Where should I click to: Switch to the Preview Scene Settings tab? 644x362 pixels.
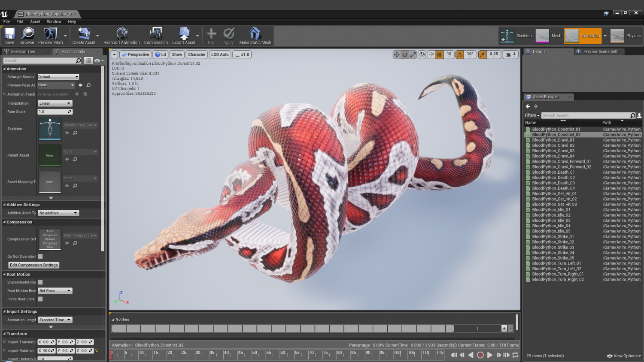600,51
